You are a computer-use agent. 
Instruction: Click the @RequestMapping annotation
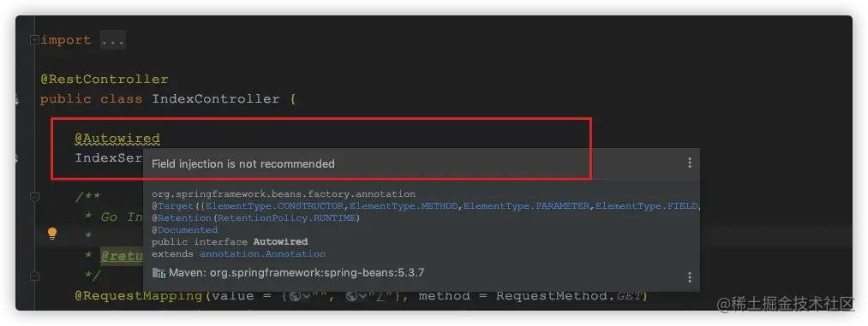pyautogui.click(x=140, y=296)
